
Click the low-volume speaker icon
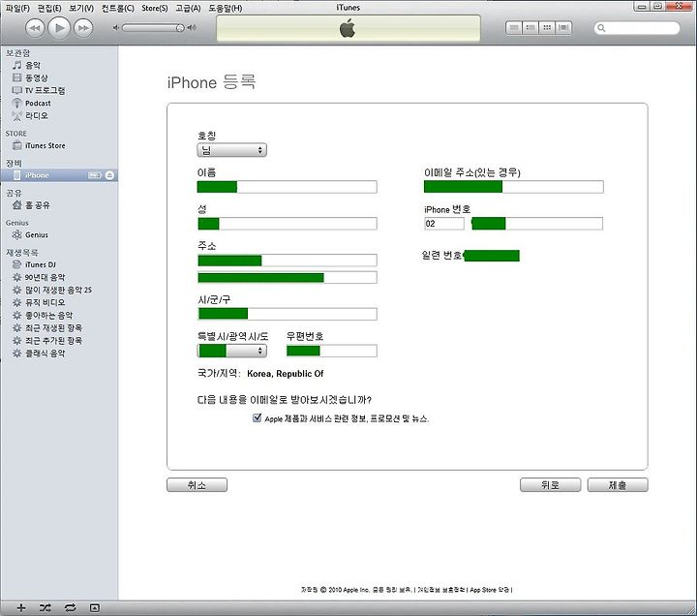115,27
